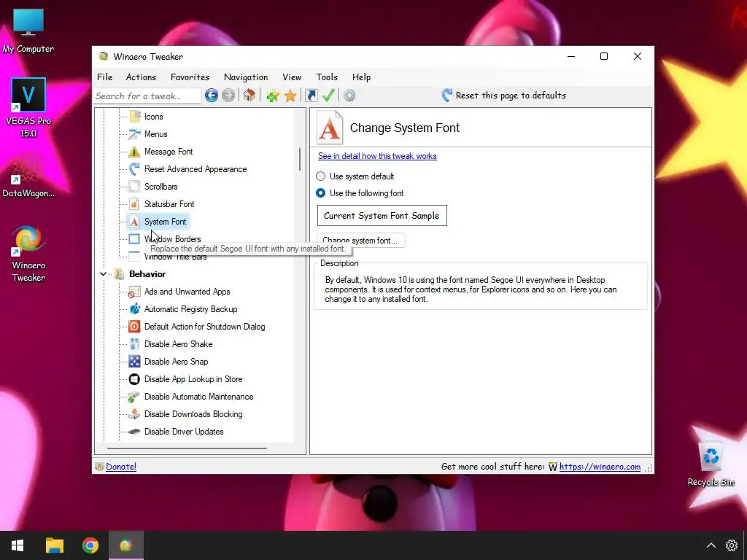
Task: Click Current System Font Sample box
Action: pos(382,216)
